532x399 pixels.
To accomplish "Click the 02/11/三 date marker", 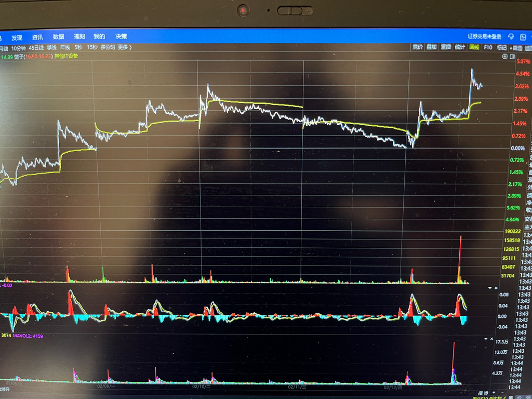I will pyautogui.click(x=297, y=387).
